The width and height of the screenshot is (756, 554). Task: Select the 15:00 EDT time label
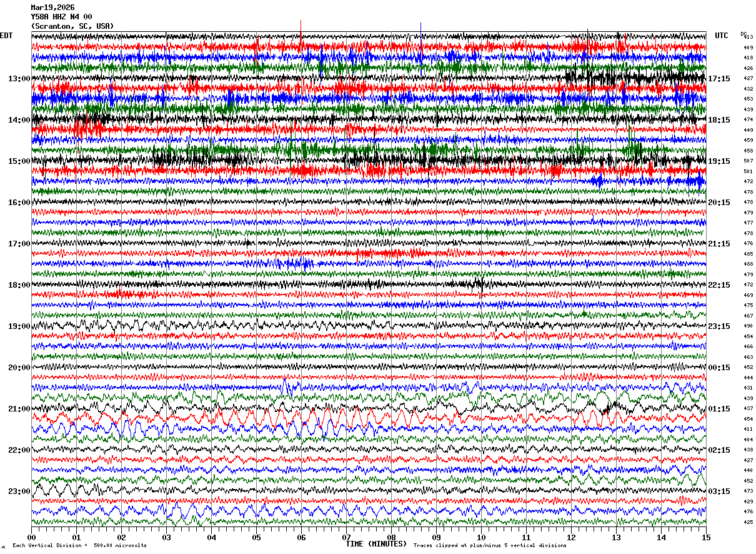click(x=19, y=161)
